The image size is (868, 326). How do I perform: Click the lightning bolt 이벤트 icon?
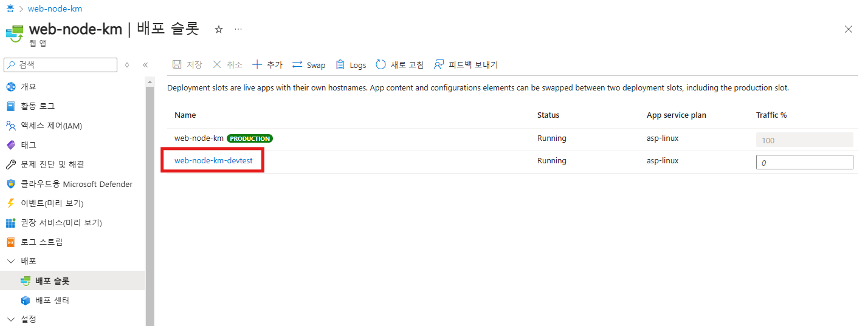point(10,203)
